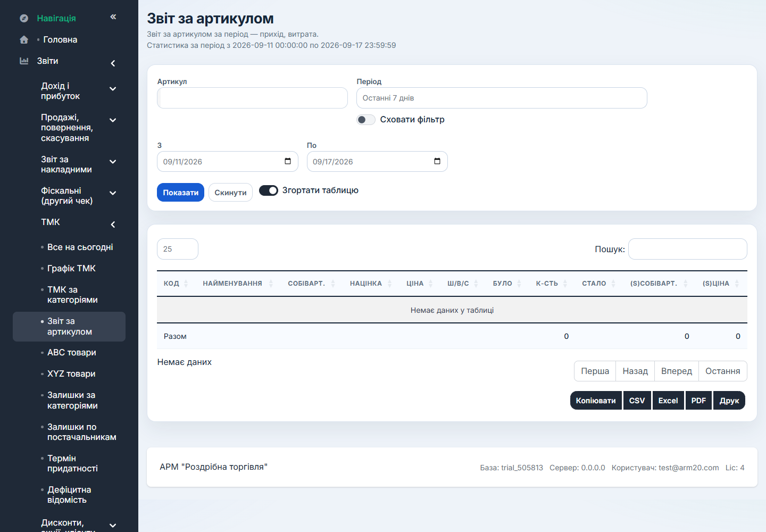Image resolution: width=766 pixels, height=532 pixels.
Task: Click the Звіти bar chart icon
Action: (24, 61)
